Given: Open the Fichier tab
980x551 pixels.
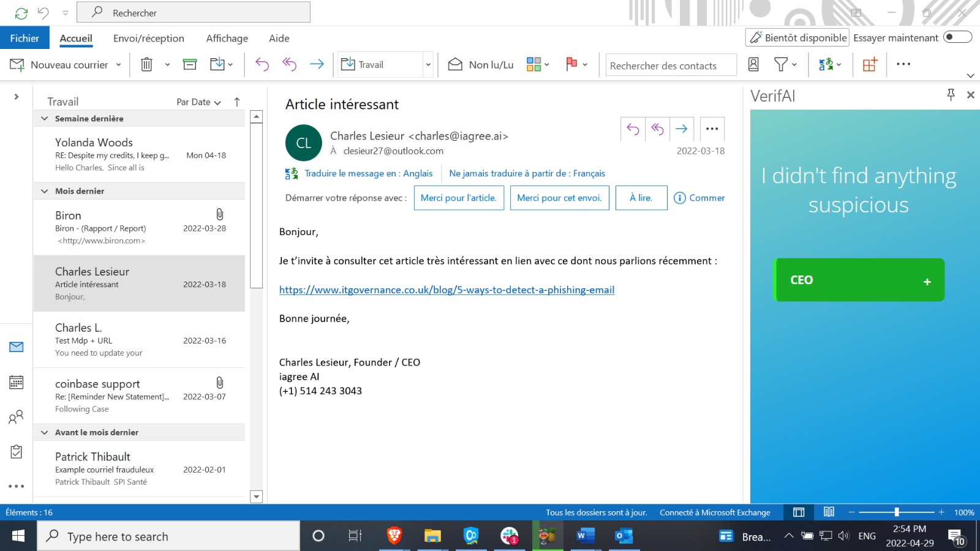Looking at the screenshot, I should (24, 38).
